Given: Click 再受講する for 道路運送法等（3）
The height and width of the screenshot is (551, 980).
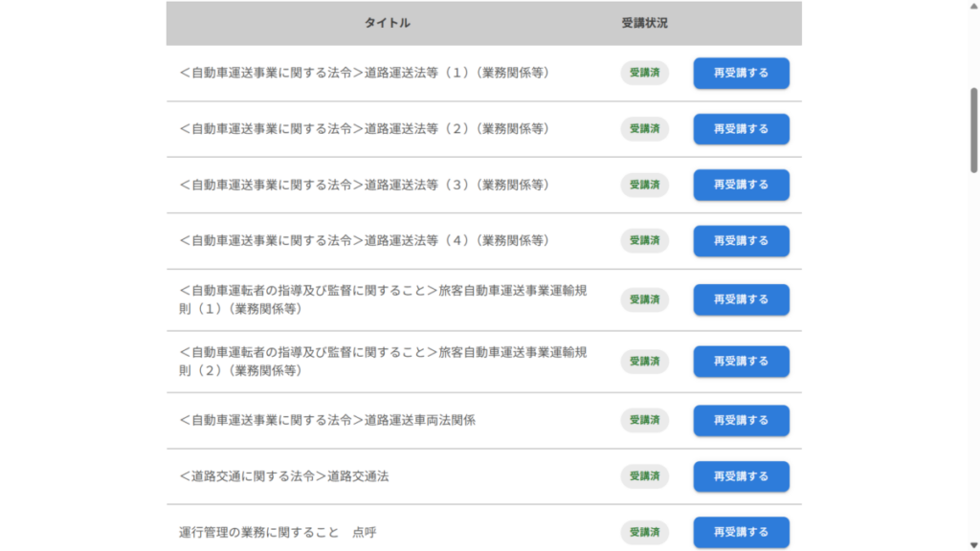Looking at the screenshot, I should 741,185.
